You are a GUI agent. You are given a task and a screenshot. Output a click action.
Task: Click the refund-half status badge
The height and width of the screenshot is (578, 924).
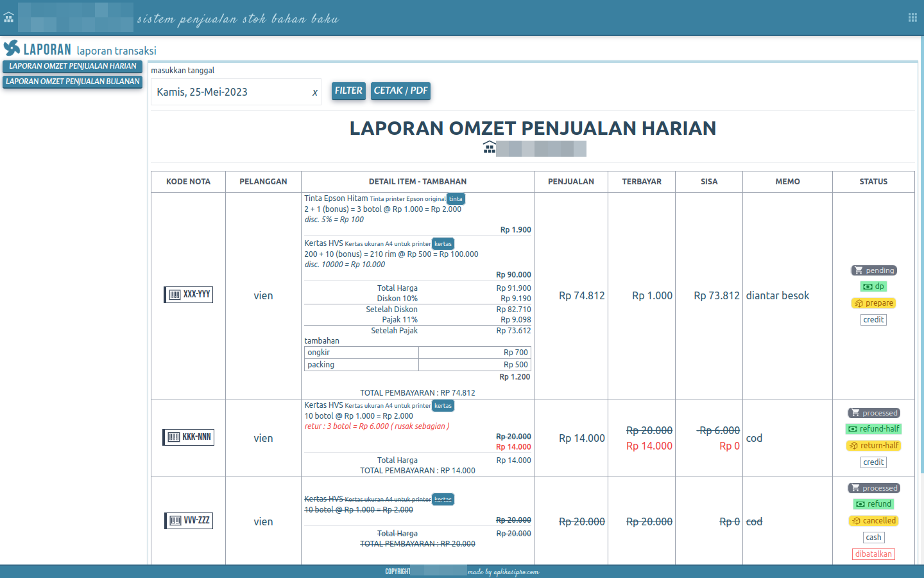pos(873,429)
